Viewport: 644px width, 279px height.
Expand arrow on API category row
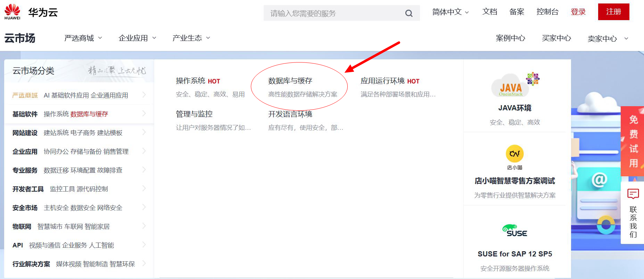pyautogui.click(x=144, y=245)
